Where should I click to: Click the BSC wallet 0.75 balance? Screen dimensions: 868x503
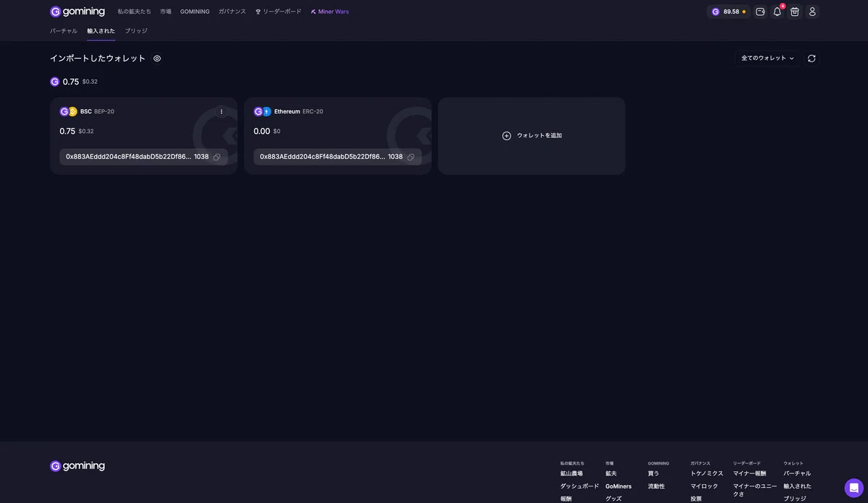pos(67,132)
